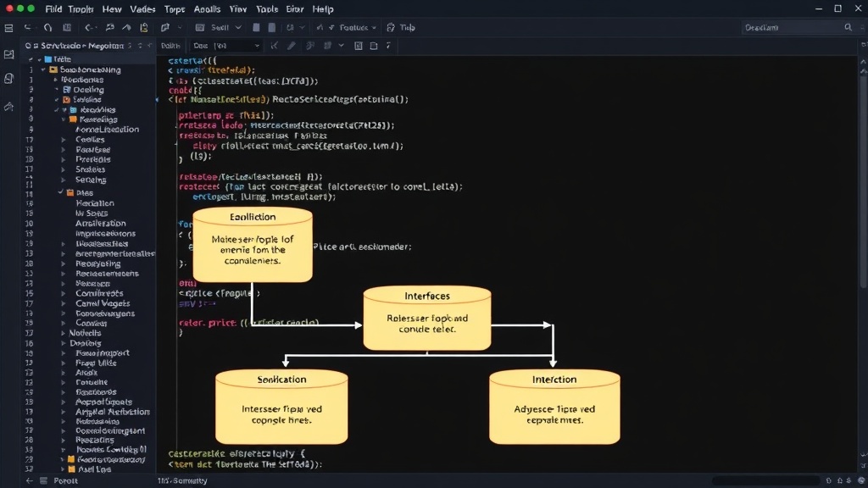Click the third activity bar icon on the left
The height and width of the screenshot is (488, 868).
(x=8, y=106)
